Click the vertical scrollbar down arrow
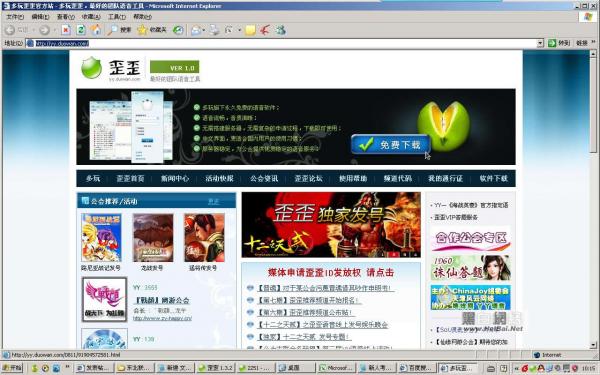This screenshot has width=600, height=375. click(x=593, y=345)
